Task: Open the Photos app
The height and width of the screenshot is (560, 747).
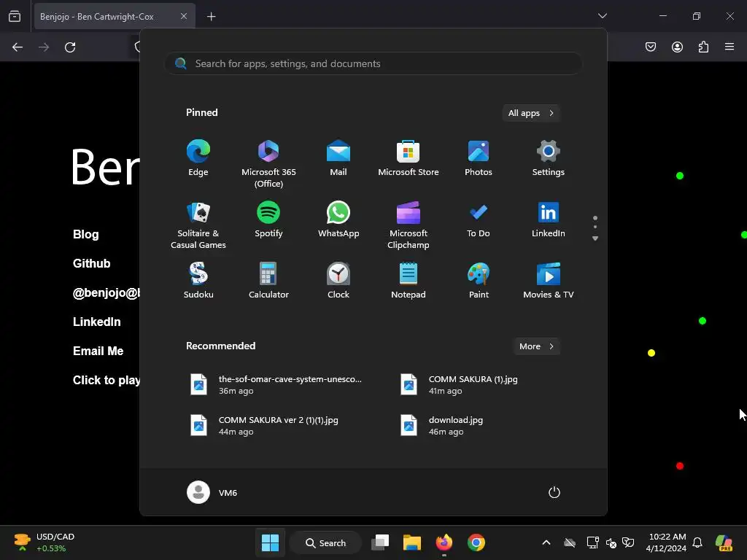Action: coord(479,157)
